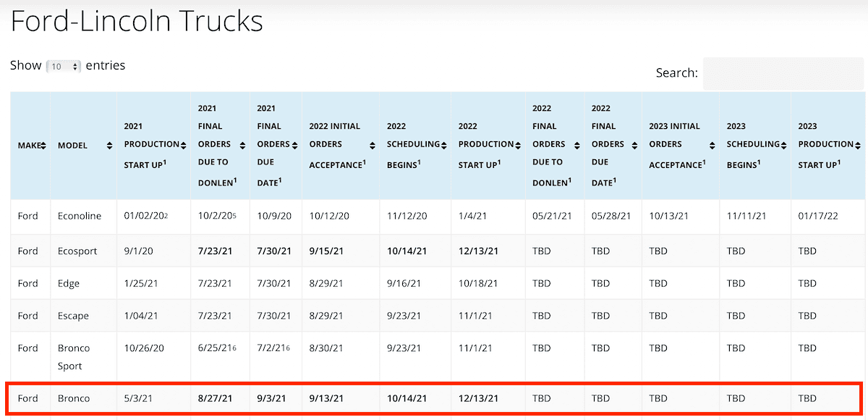Sort by 2021 Production Start Up column

pyautogui.click(x=184, y=145)
